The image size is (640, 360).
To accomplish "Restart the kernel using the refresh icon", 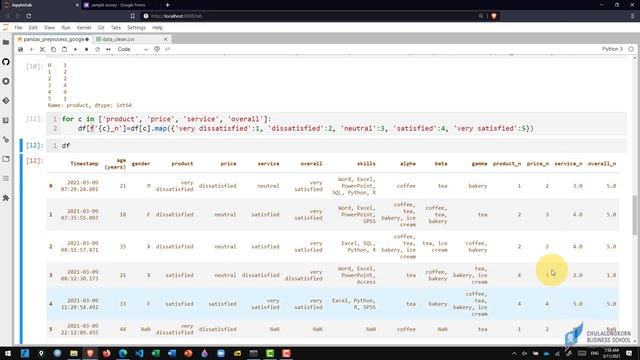I will click(98, 49).
